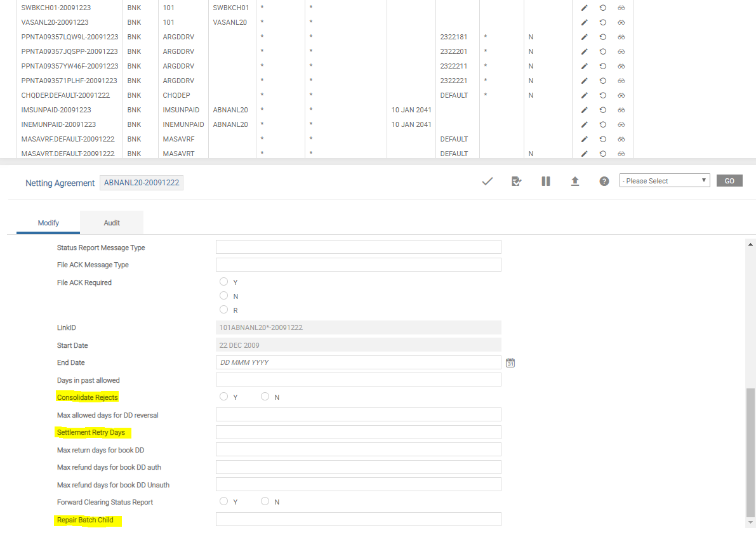Click the revert icon for CHQDEP.DEFAULT-20091222 row
756x535 pixels.
click(x=603, y=95)
